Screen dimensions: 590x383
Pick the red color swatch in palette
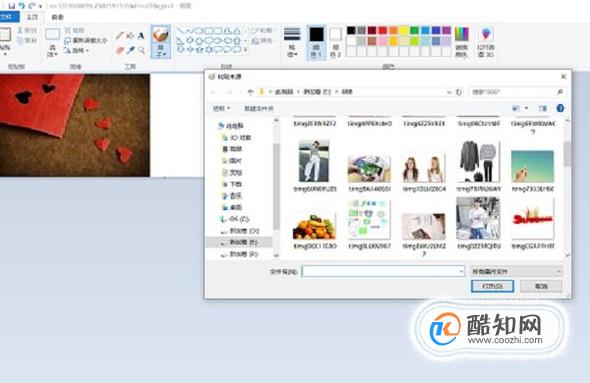(x=383, y=30)
